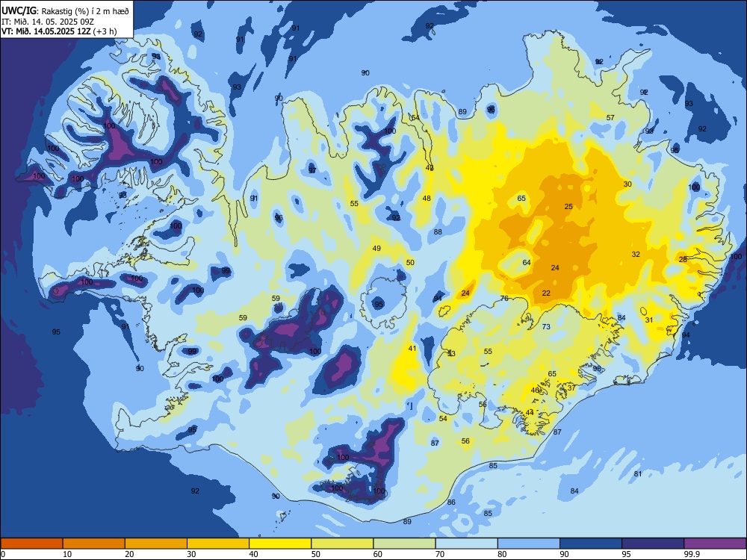
Task: Select the 80–90 medium blue legend swatch
Action: click(x=529, y=544)
